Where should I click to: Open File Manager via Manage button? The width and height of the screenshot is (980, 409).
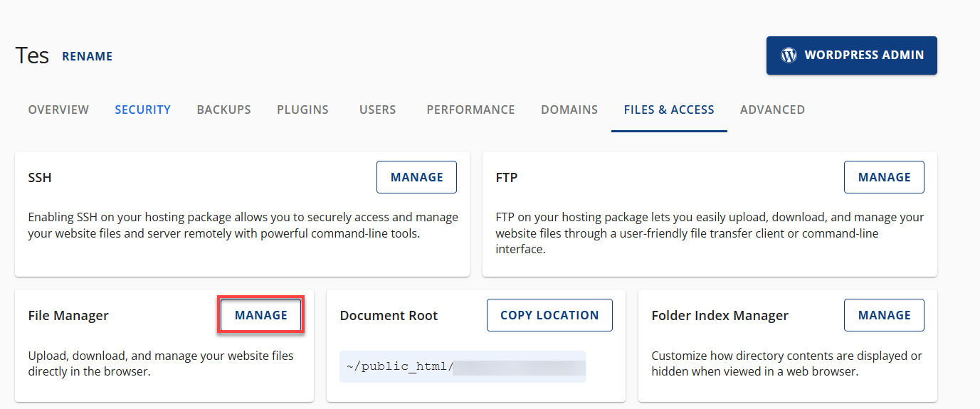(x=261, y=315)
